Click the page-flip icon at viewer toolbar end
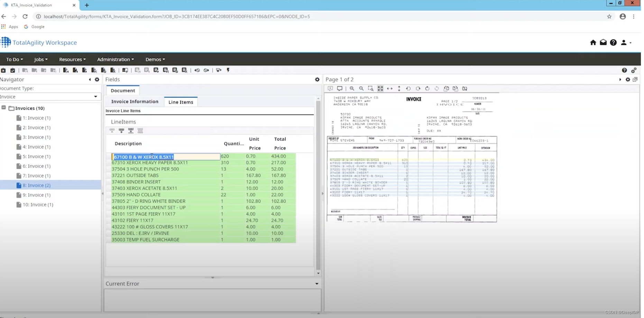This screenshot has height=318, width=644. click(x=464, y=88)
